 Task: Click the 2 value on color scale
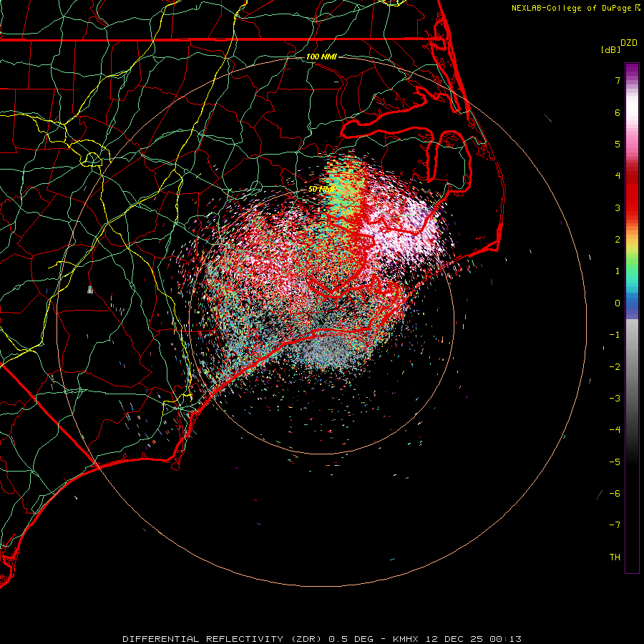tap(618, 240)
